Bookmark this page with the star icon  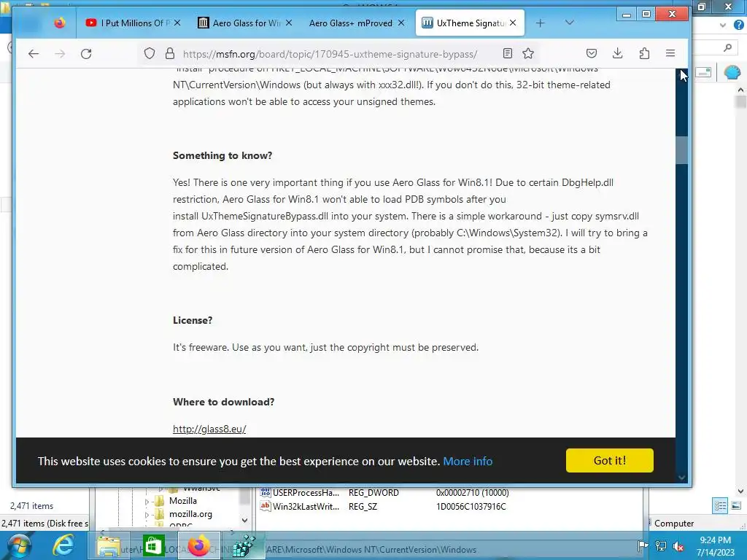coord(528,53)
